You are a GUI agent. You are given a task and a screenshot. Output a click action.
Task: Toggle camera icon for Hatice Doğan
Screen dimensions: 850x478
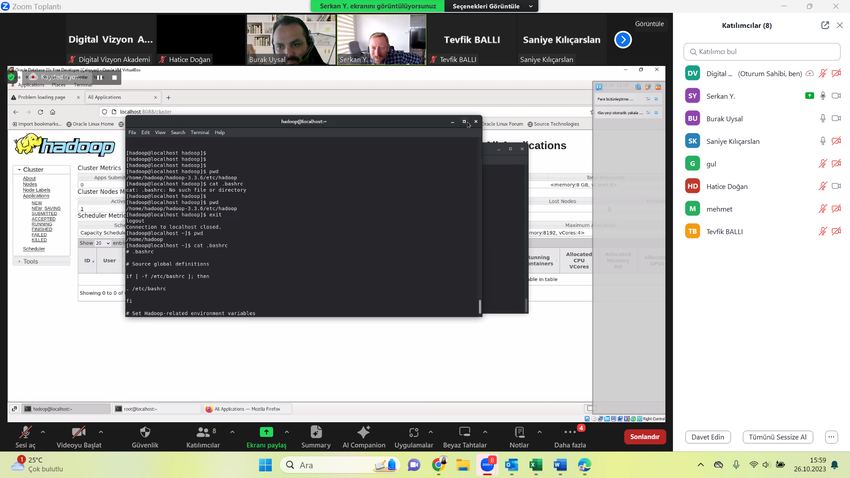[x=836, y=186]
